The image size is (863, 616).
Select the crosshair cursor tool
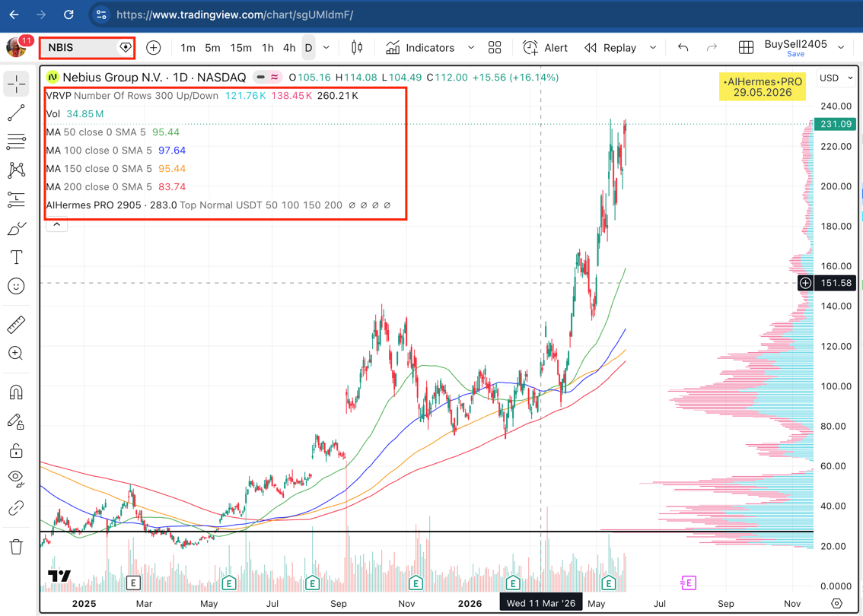[x=17, y=84]
